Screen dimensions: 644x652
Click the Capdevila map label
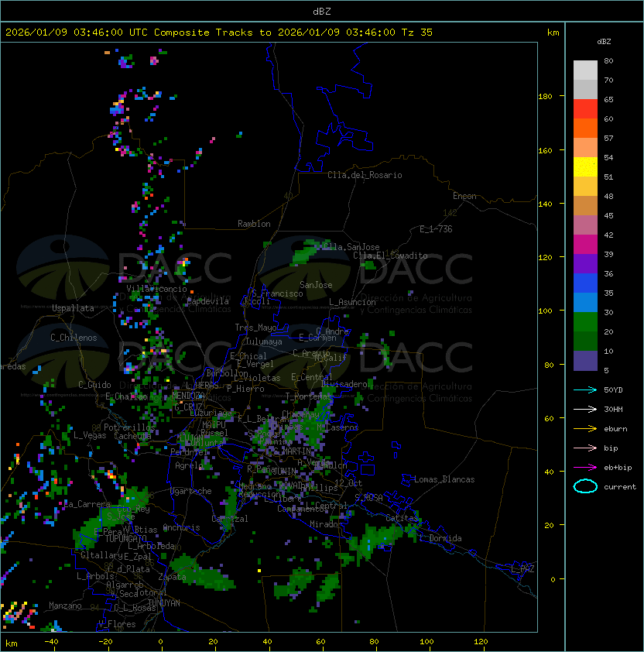[207, 301]
